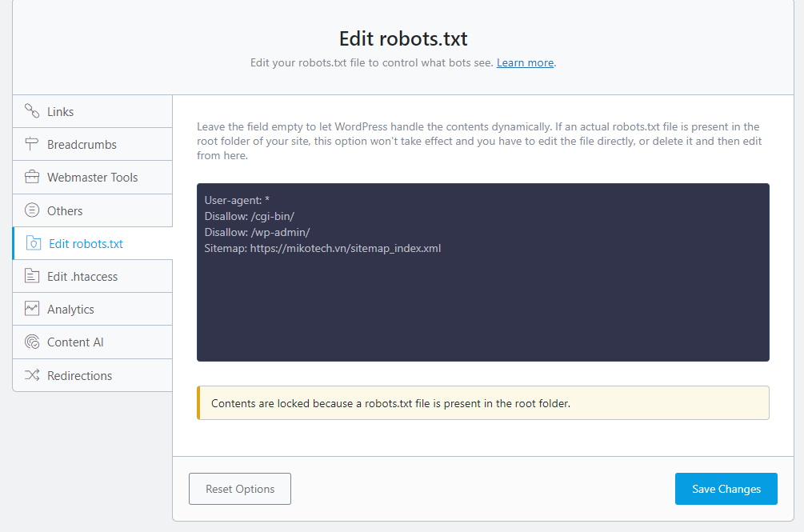Select the Content AI icon

point(32,342)
